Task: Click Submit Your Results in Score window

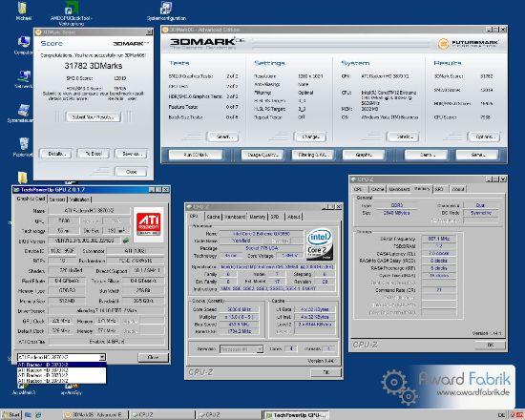Action: click(94, 116)
